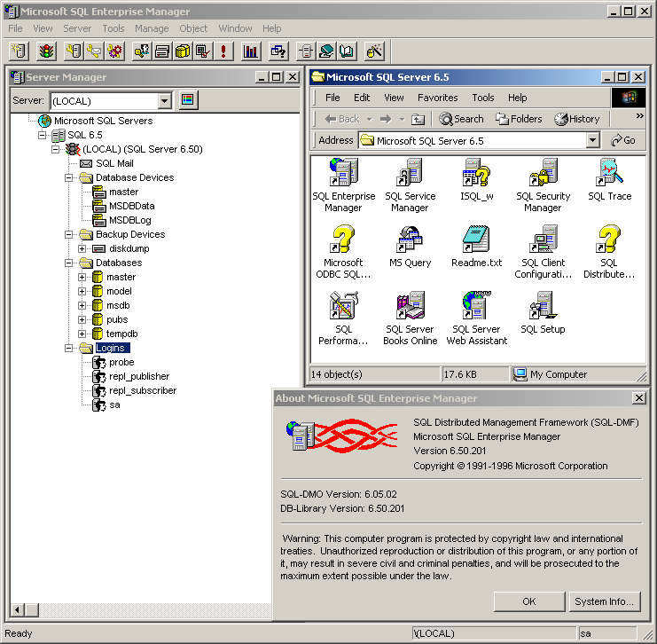Image resolution: width=657 pixels, height=644 pixels.
Task: Click the System Info button
Action: click(603, 601)
